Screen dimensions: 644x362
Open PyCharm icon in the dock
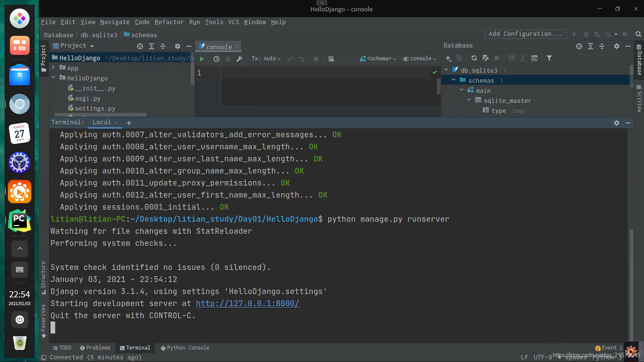point(19,221)
